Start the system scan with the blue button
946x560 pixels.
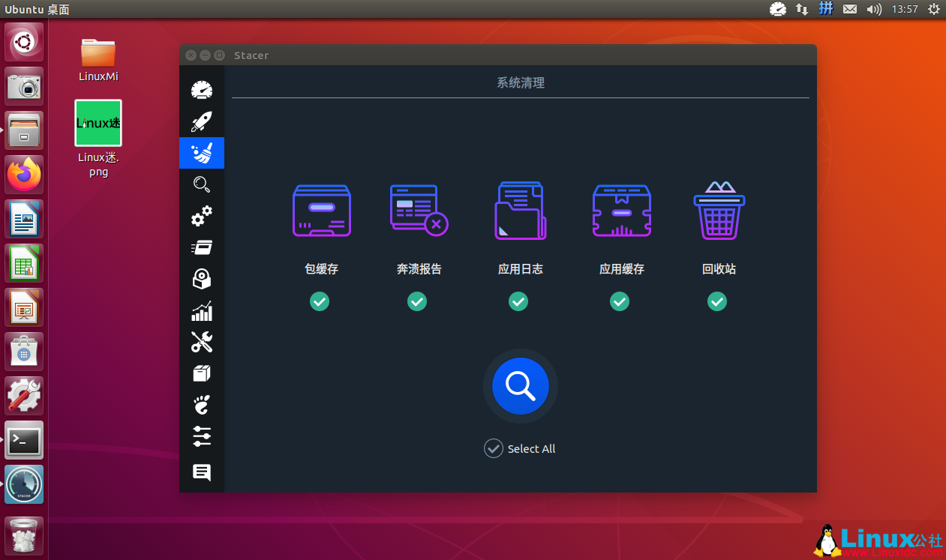point(520,385)
